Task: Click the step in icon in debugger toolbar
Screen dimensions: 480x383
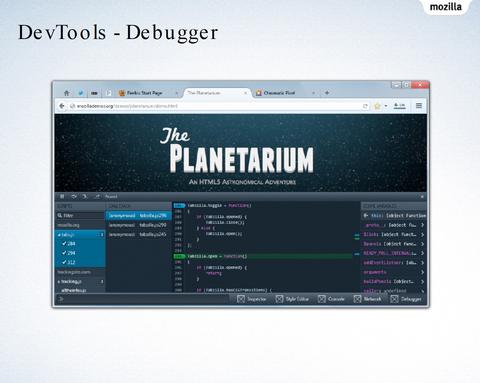Action: tap(85, 196)
